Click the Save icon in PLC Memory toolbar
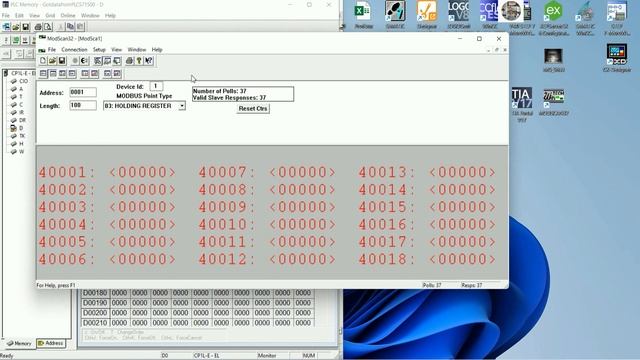This screenshot has width=640, height=360. point(26,27)
